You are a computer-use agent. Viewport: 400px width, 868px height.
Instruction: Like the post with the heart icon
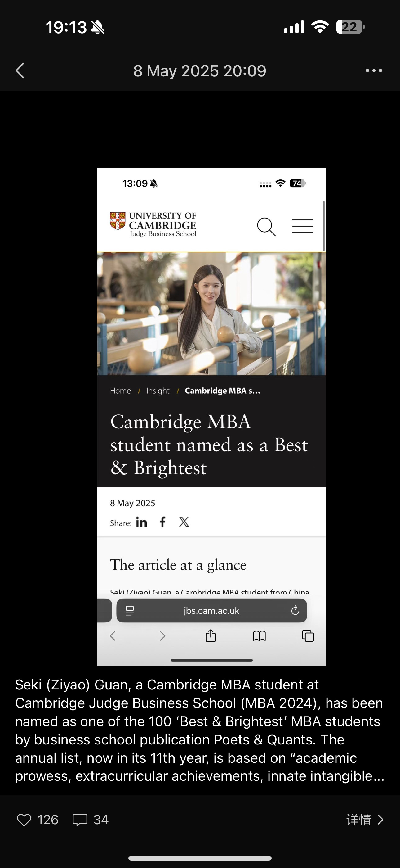point(24,820)
